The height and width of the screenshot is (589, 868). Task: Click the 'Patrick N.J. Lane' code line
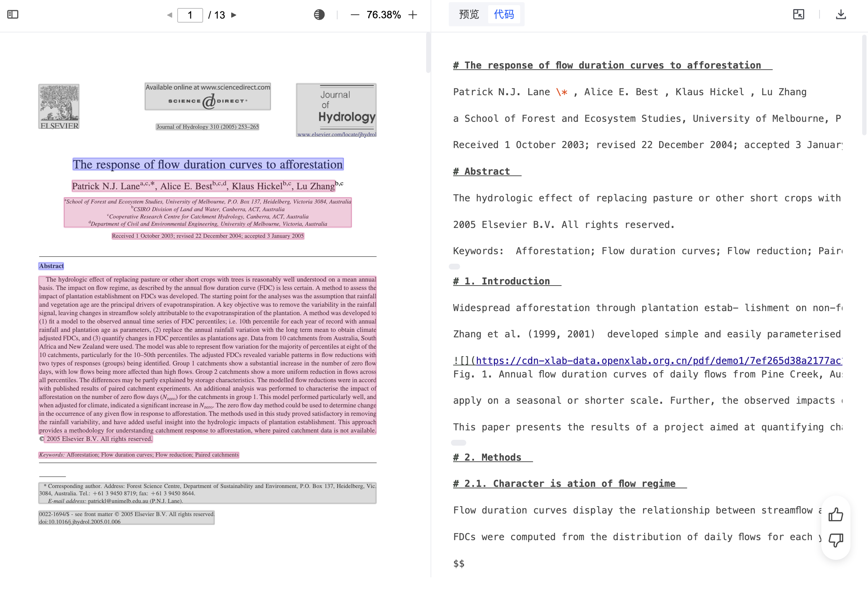(630, 92)
